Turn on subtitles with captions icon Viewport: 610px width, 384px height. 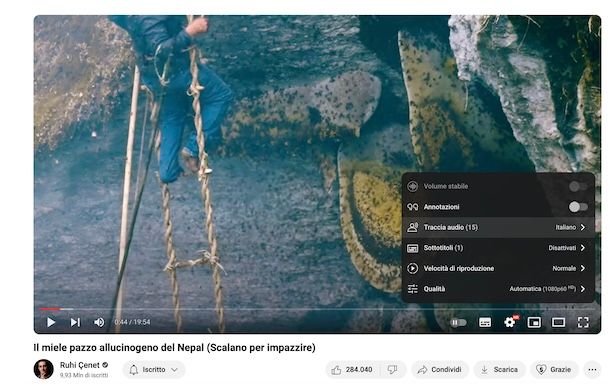(x=485, y=322)
